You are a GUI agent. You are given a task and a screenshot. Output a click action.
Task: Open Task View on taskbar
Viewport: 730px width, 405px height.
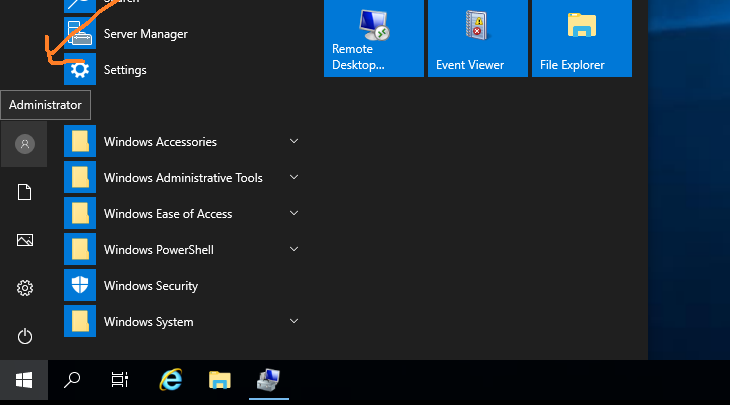coord(120,380)
